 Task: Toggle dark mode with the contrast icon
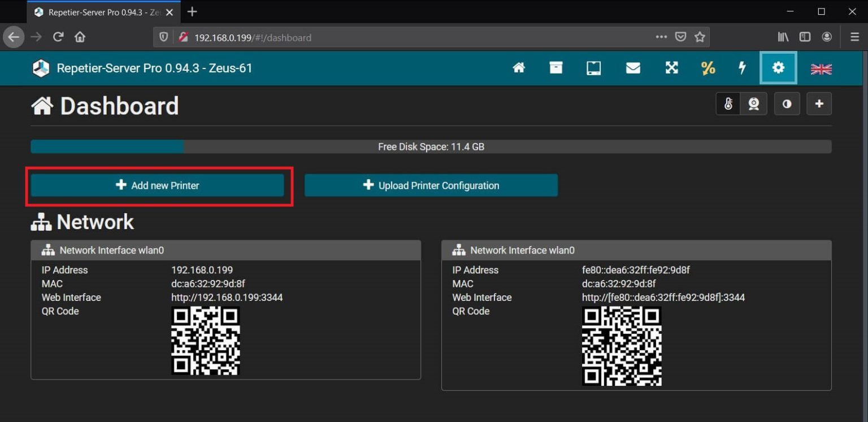787,104
